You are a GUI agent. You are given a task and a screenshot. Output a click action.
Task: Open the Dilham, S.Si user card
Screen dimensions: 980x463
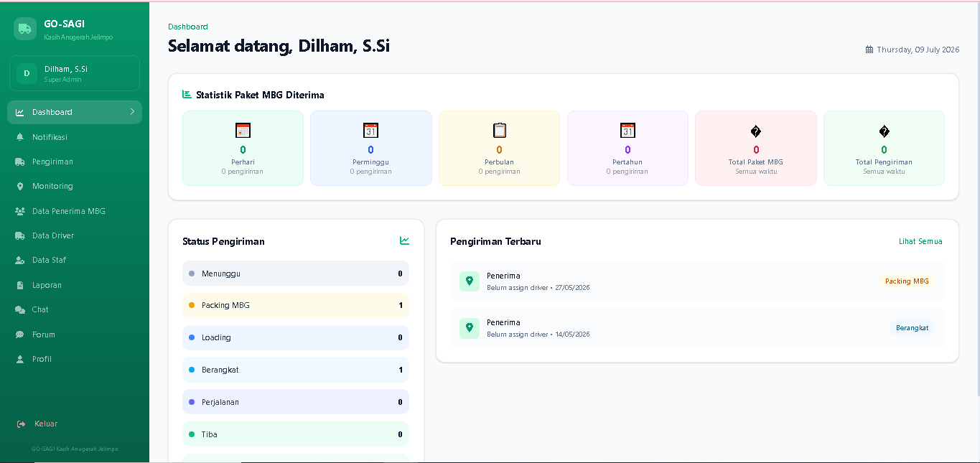(75, 73)
